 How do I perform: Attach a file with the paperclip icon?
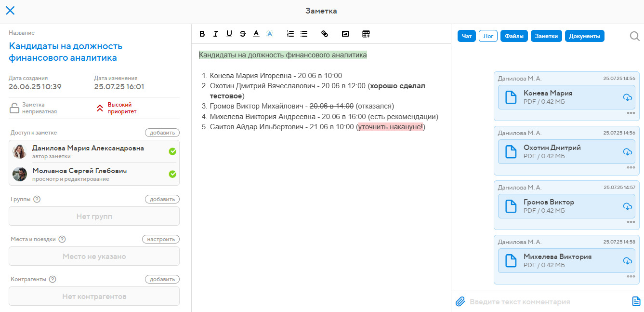click(460, 301)
